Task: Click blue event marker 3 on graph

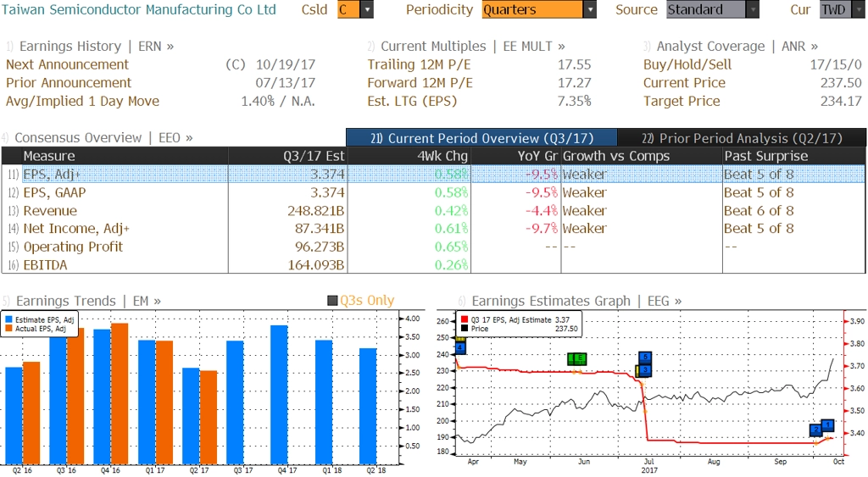Action: (x=645, y=370)
